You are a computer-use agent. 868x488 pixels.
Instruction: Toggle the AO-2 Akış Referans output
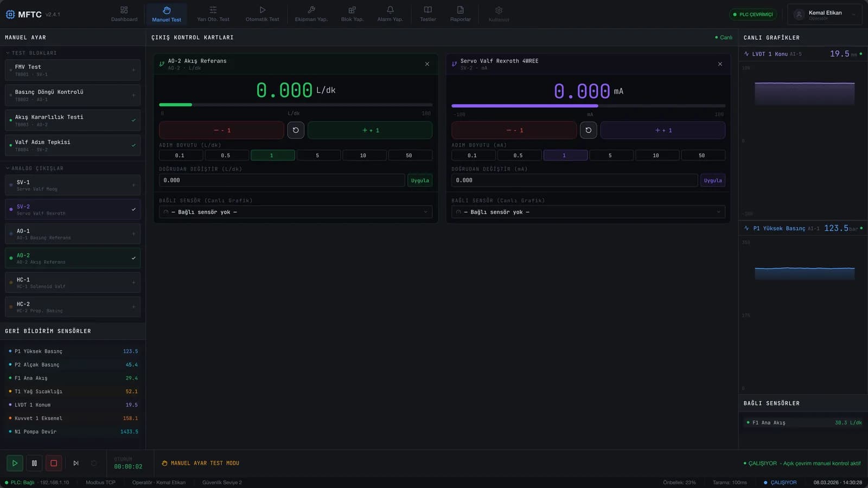[73, 258]
